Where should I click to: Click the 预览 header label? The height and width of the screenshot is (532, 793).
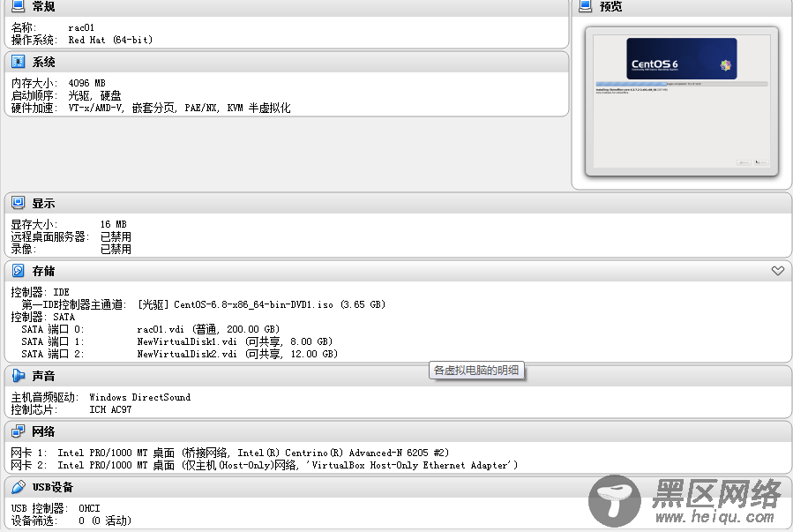coord(611,6)
